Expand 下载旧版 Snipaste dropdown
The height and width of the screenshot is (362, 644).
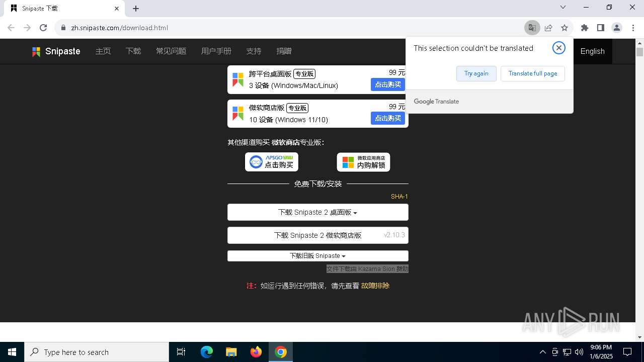tap(317, 256)
